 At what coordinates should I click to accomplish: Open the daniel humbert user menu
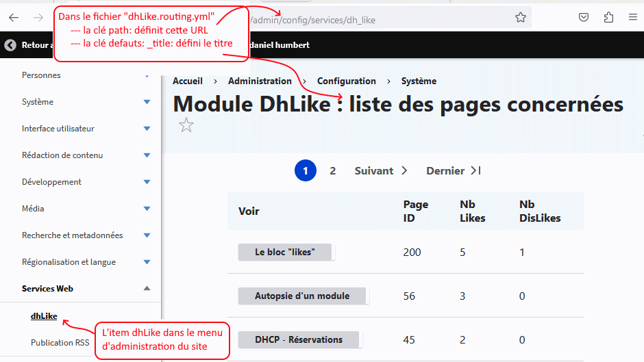280,45
